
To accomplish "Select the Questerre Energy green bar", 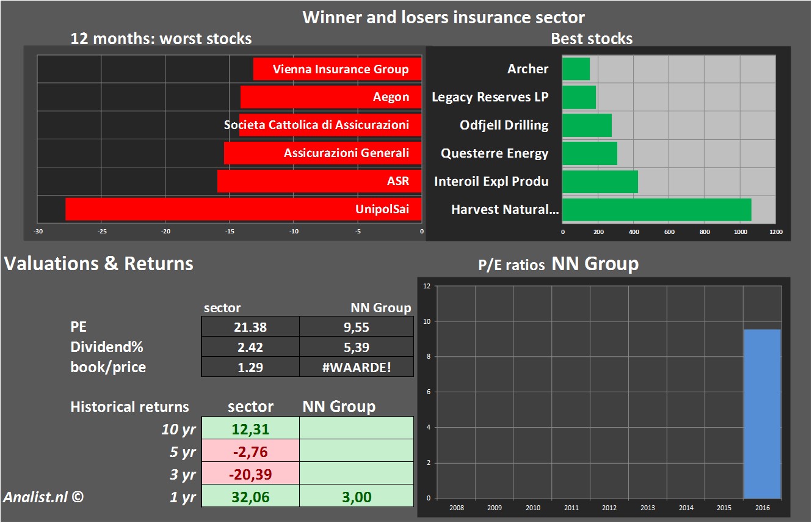I will pyautogui.click(x=589, y=153).
